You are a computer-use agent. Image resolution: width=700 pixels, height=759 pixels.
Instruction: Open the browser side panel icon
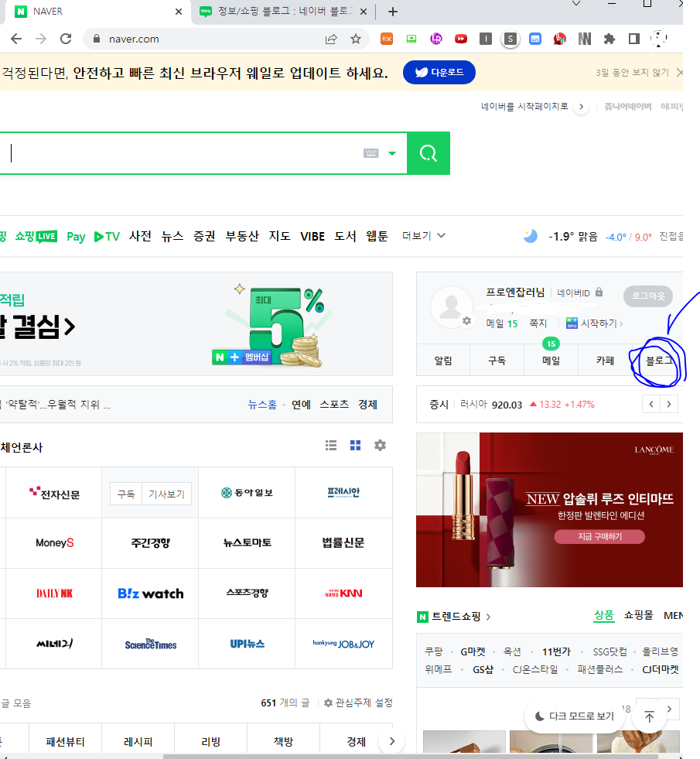click(x=633, y=39)
